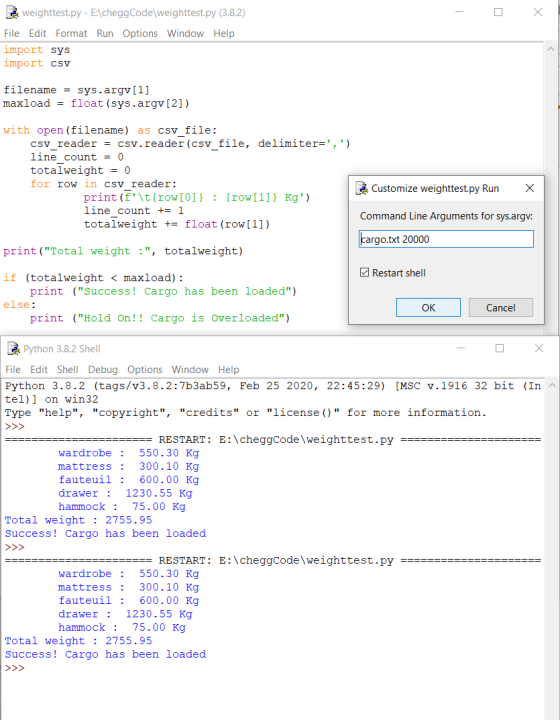560x720 pixels.
Task: Cancel the Customize Run dialog
Action: [501, 308]
